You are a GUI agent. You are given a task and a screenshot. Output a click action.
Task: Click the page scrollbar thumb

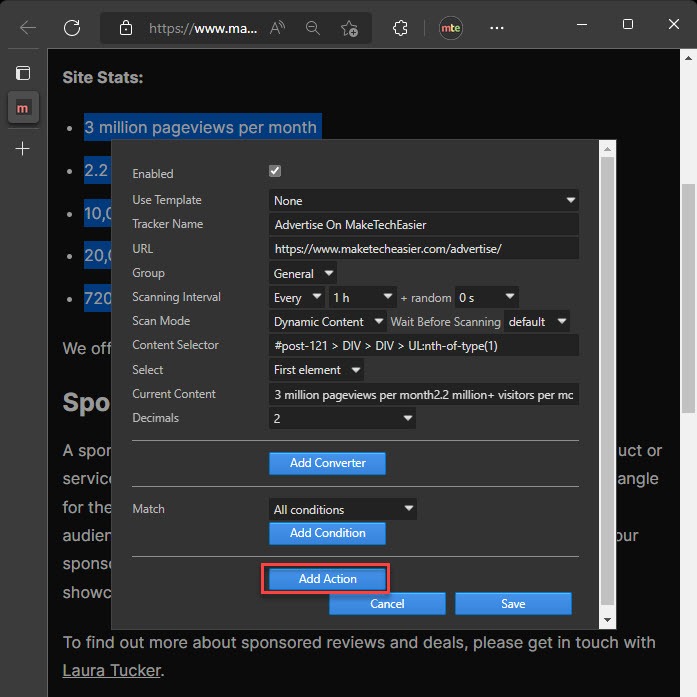pos(688,298)
